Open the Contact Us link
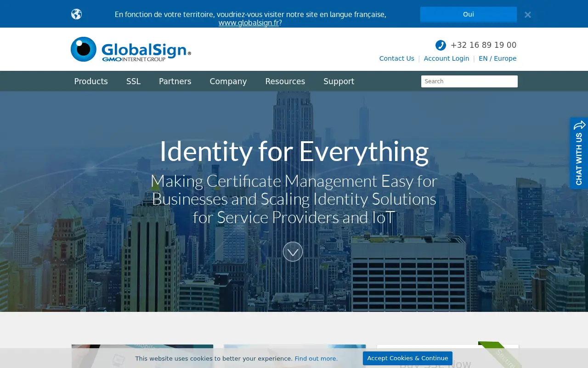The height and width of the screenshot is (368, 588). click(396, 58)
